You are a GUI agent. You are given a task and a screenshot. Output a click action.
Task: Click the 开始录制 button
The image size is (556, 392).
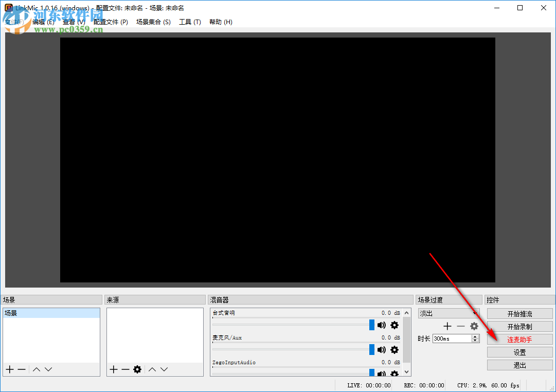coord(520,326)
